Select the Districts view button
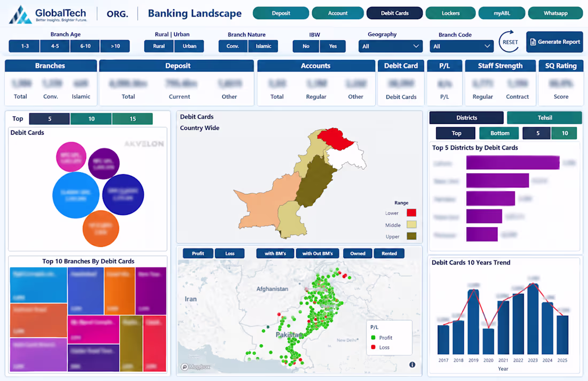The height and width of the screenshot is (381, 588). click(x=467, y=118)
